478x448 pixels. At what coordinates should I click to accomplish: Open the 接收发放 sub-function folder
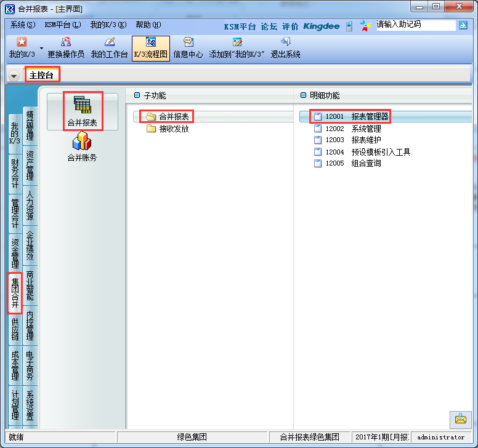173,129
